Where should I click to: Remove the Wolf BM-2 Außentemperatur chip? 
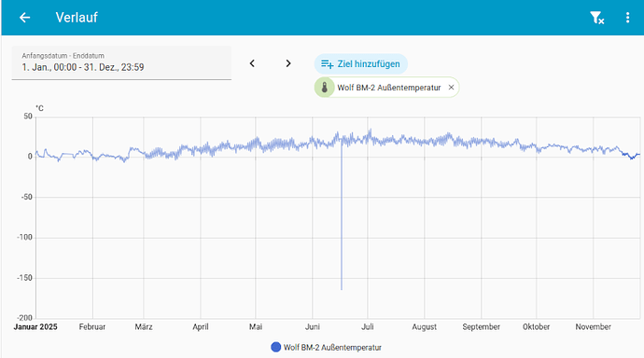[451, 88]
